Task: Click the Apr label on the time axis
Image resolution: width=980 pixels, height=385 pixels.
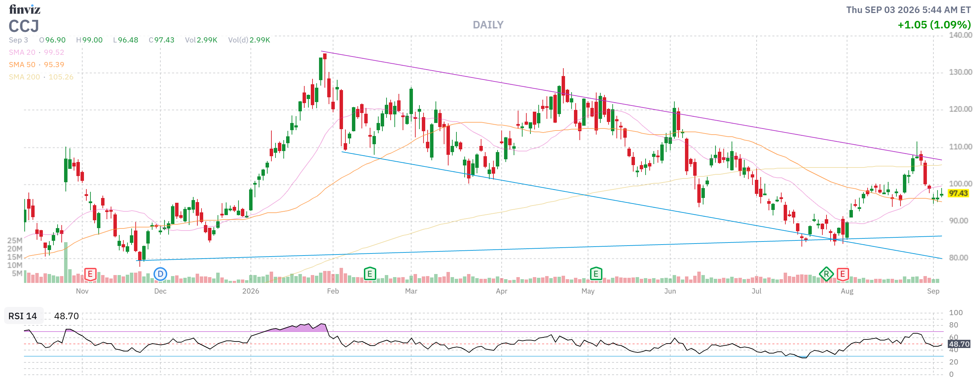Action: 501,291
